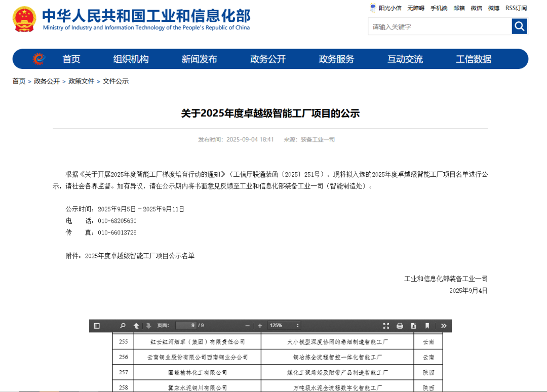Screen dimensions: 547x392
Task: Open 工信数据 menu
Action: click(474, 59)
